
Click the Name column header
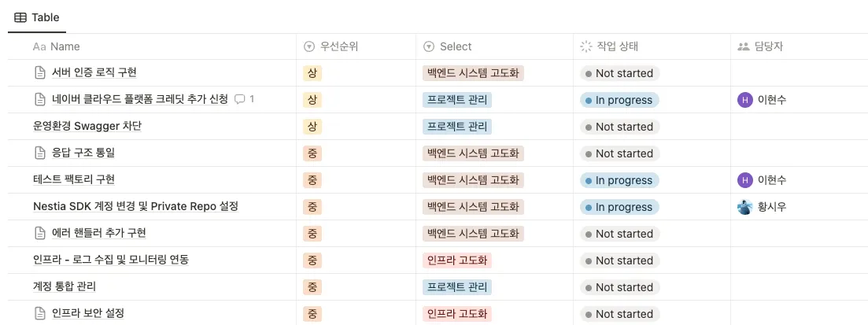coord(65,46)
